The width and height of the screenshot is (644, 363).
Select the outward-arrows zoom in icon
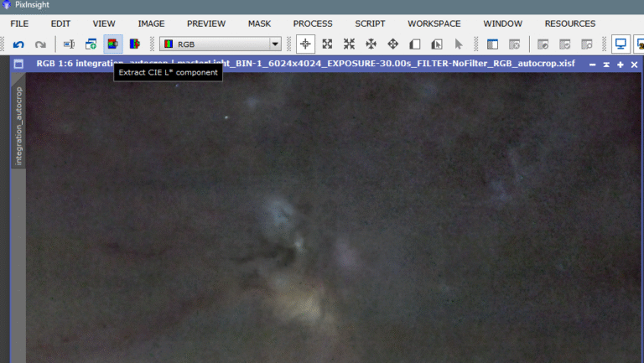(x=327, y=44)
